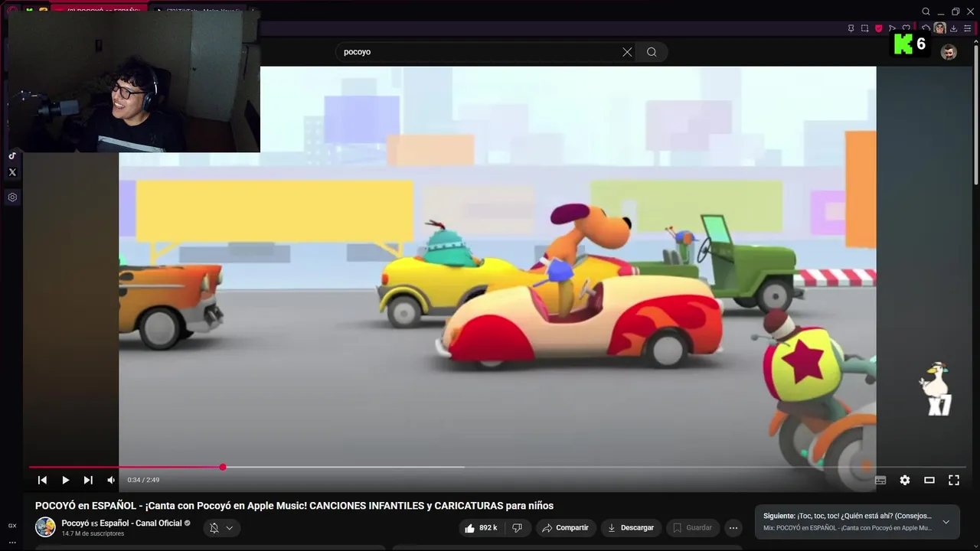Click the red playhead on the timeline

click(223, 467)
